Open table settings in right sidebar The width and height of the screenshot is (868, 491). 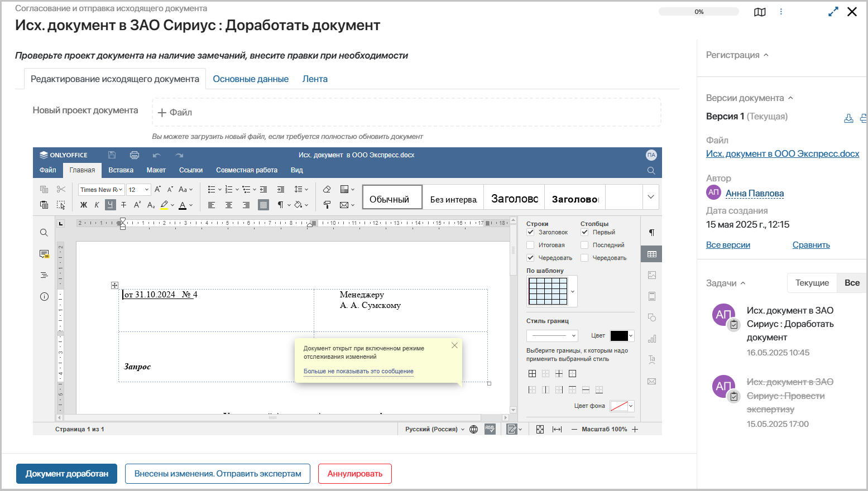pyautogui.click(x=651, y=254)
